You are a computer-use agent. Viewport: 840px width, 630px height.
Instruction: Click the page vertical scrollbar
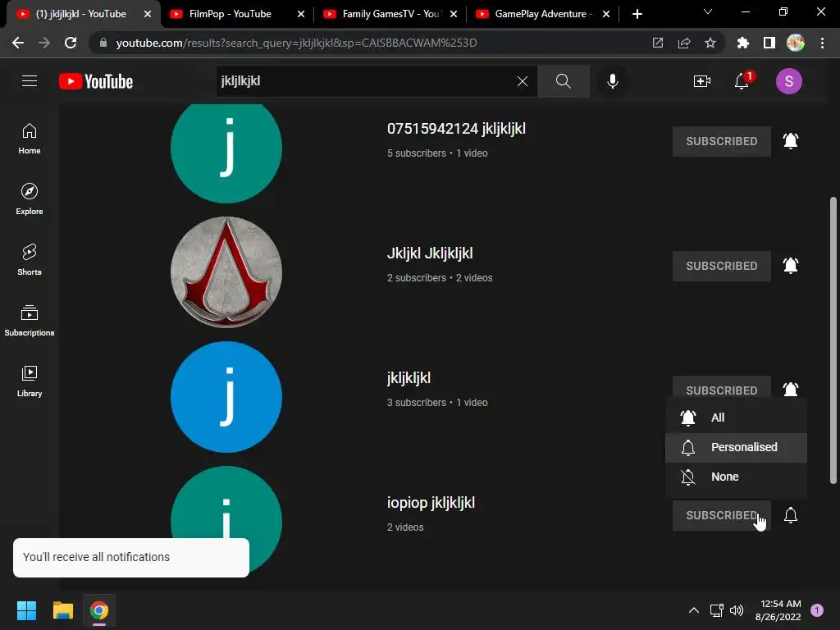833,340
